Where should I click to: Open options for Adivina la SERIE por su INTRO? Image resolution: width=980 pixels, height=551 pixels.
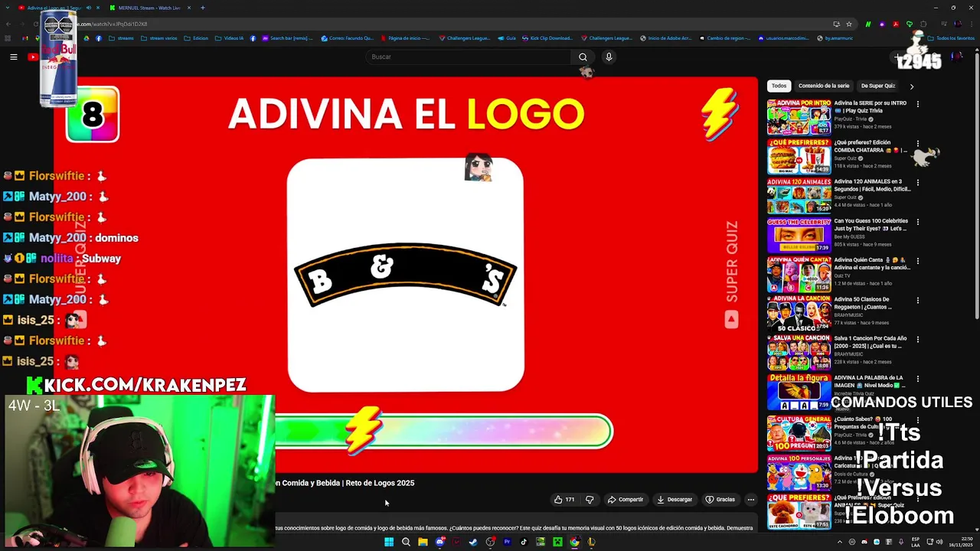pyautogui.click(x=918, y=104)
